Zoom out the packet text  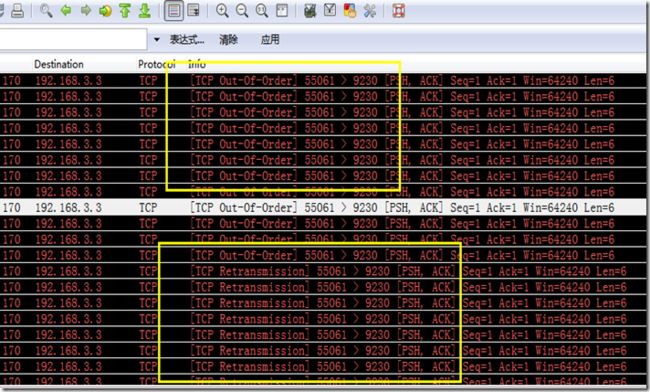242,11
